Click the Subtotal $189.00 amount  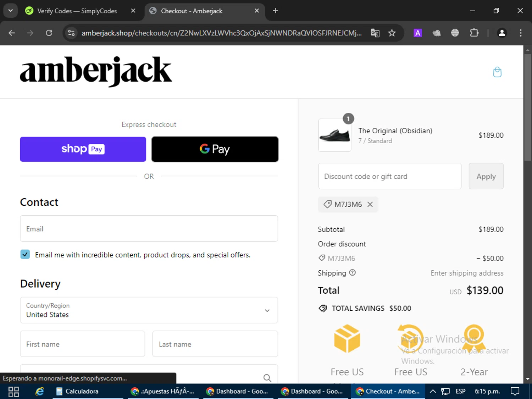[x=491, y=229]
